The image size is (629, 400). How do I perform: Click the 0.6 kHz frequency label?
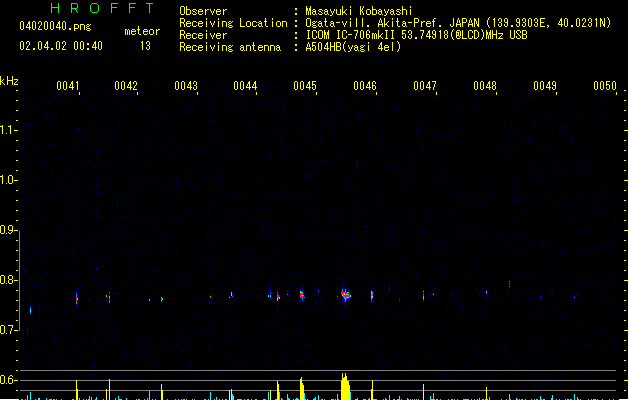8,380
